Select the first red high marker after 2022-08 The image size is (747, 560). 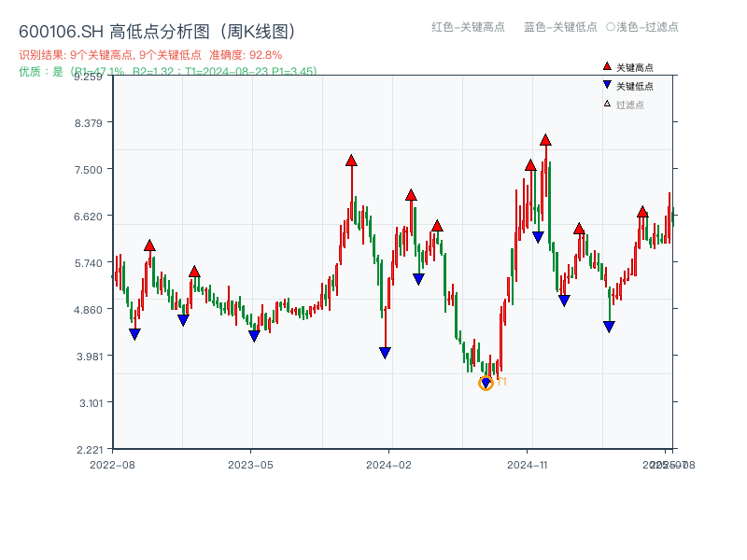(148, 246)
